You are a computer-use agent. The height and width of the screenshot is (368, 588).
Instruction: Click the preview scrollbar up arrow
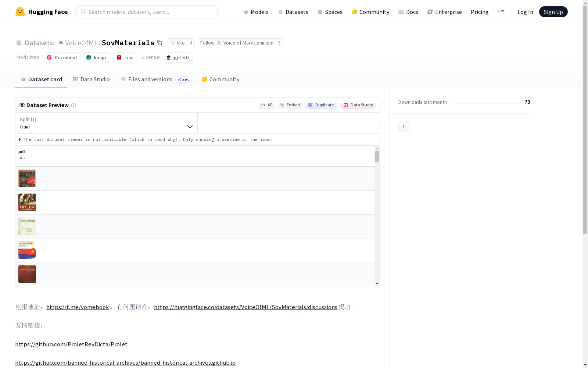coord(377,149)
